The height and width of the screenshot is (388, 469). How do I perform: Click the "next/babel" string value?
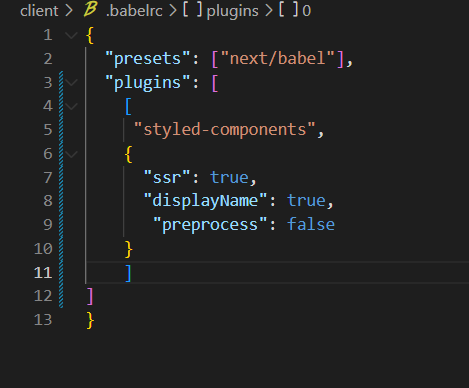click(x=277, y=59)
